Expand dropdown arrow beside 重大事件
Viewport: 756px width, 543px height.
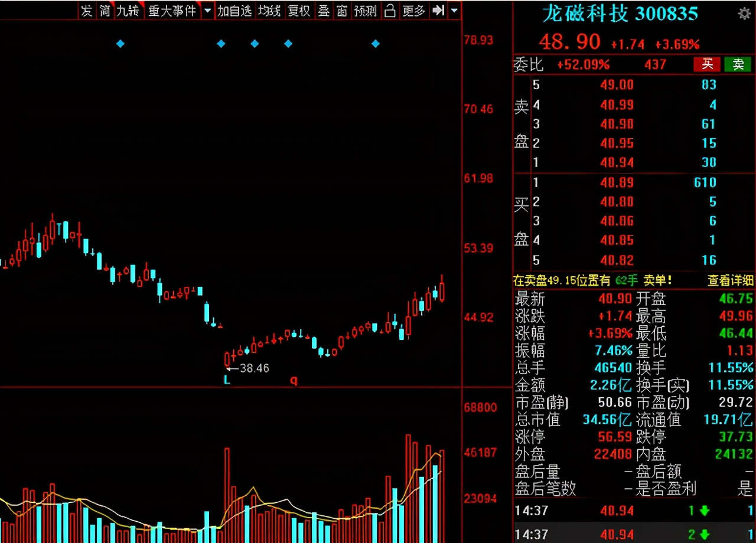pyautogui.click(x=207, y=11)
